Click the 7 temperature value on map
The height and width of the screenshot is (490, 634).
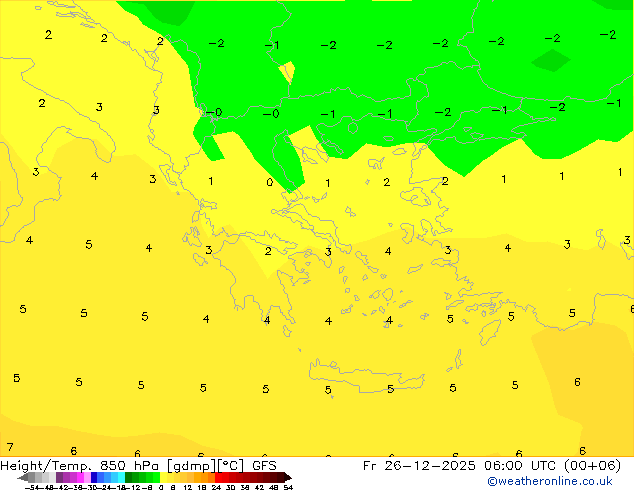click(x=10, y=447)
